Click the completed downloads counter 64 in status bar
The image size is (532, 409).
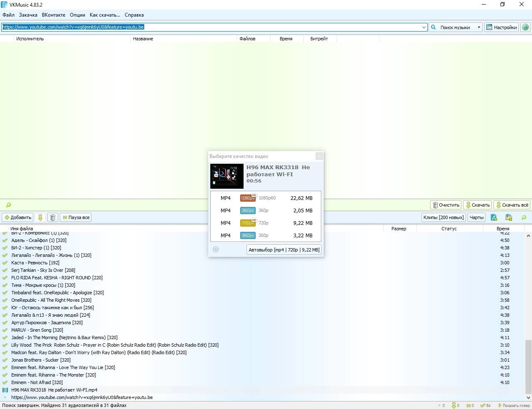click(x=485, y=405)
